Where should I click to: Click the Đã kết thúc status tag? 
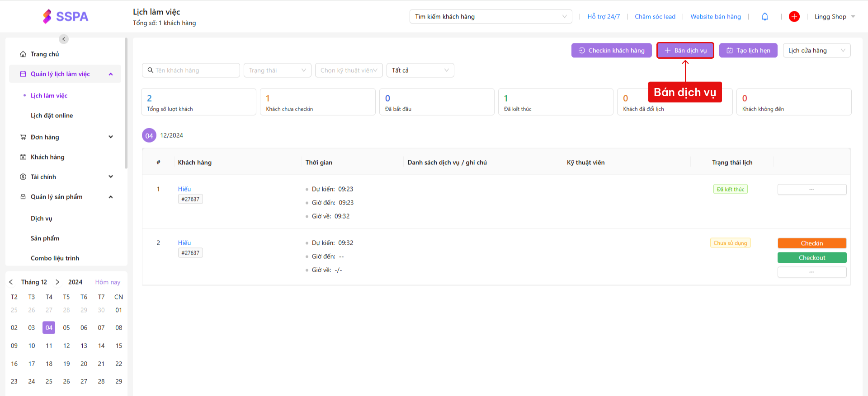(x=731, y=190)
